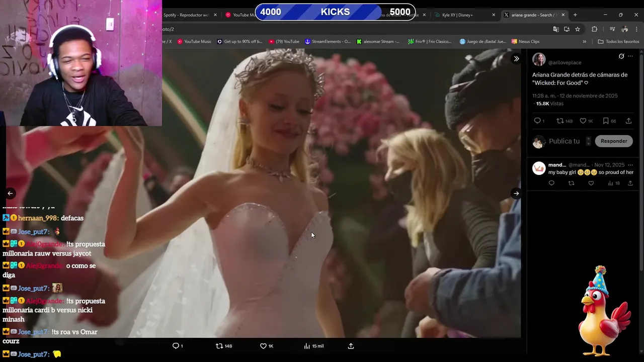644x362 pixels.
Task: Expand hidden bookmarks chevron
Action: (584, 42)
